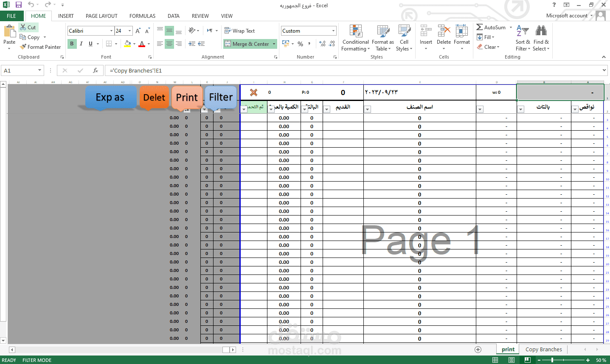610x364 pixels.
Task: Click Format cells icon in Cells group
Action: 461,31
